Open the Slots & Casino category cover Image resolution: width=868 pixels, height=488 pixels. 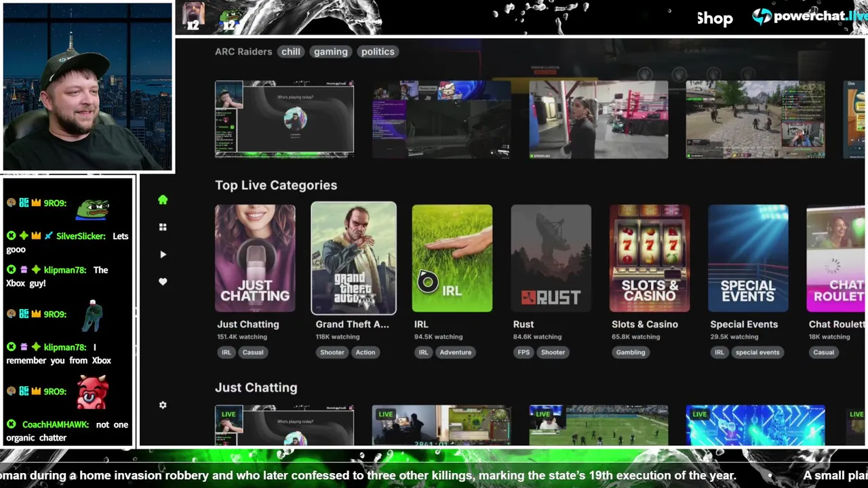point(650,258)
